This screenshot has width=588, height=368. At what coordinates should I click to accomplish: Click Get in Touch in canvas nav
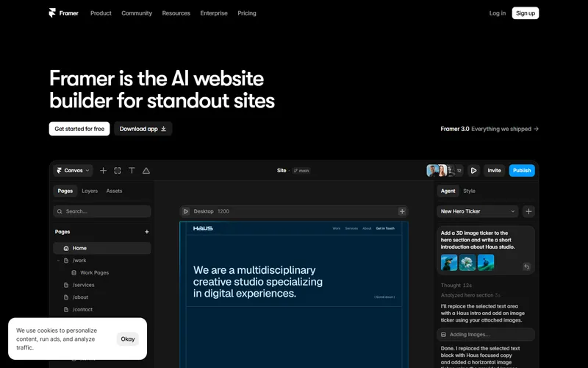385,228
